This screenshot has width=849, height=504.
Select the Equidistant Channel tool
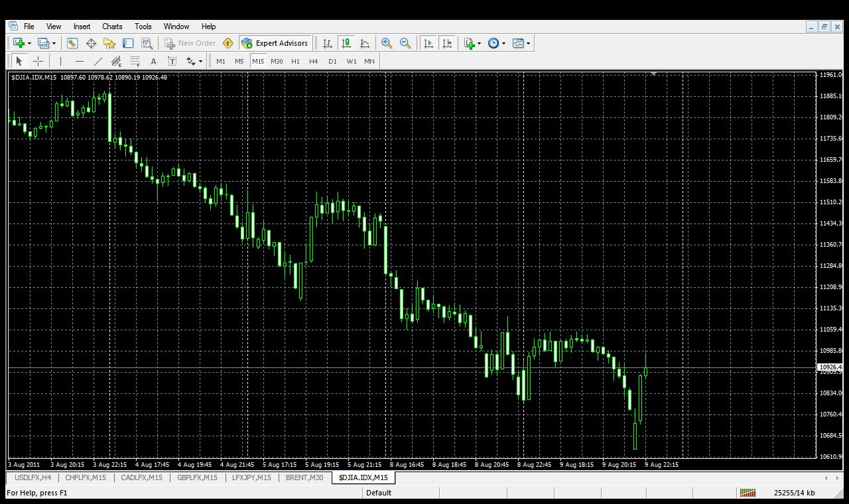(117, 61)
